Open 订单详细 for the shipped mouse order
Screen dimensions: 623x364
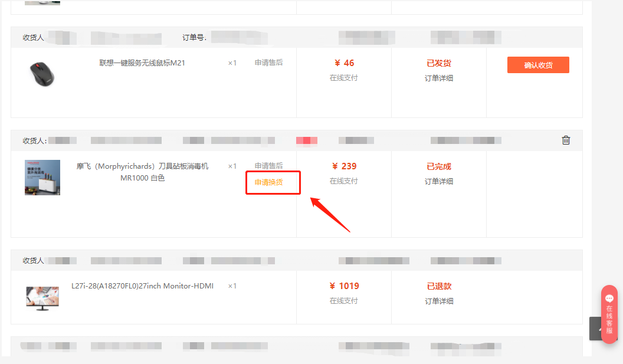pyautogui.click(x=439, y=78)
